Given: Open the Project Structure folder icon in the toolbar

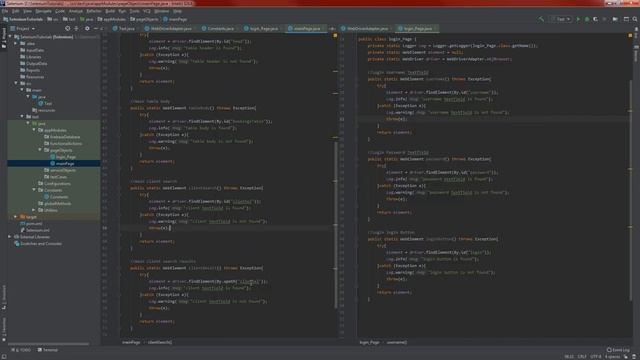Looking at the screenshot, I should point(615,19).
